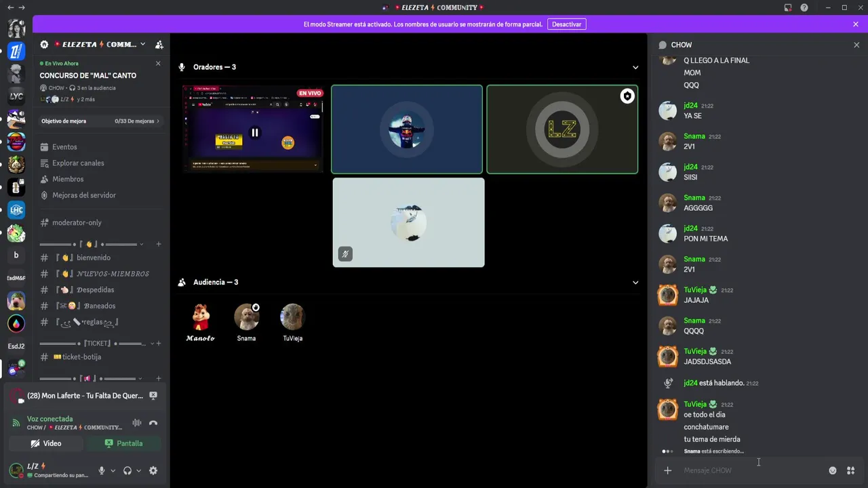Collapse the Audiencia section

click(x=635, y=283)
